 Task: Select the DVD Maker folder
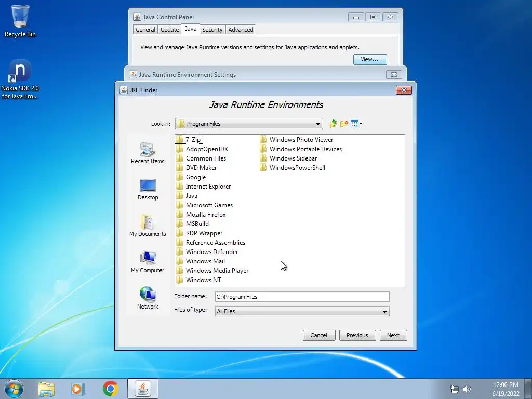pos(196,168)
